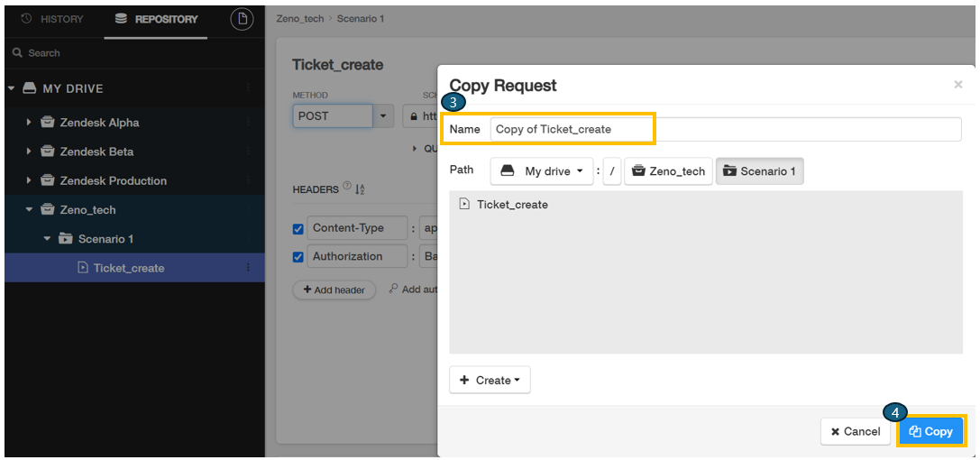This screenshot has width=980, height=460.
Task: Click the slash root path button
Action: pyautogui.click(x=612, y=171)
